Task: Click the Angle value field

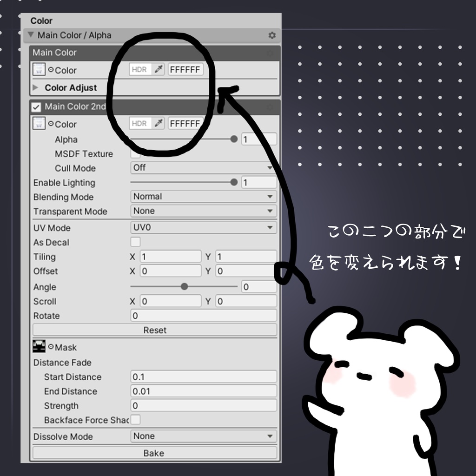Action: [259, 286]
